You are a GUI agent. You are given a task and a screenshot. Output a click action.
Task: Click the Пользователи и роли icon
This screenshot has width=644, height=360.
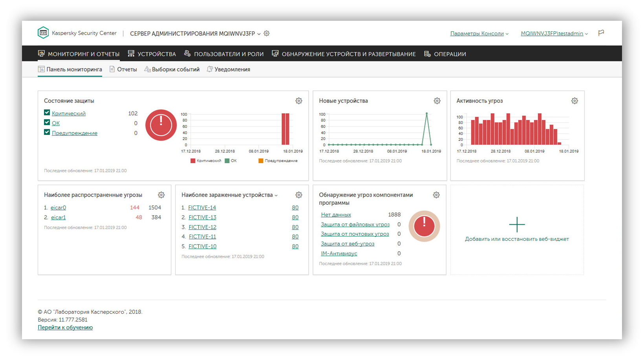187,54
